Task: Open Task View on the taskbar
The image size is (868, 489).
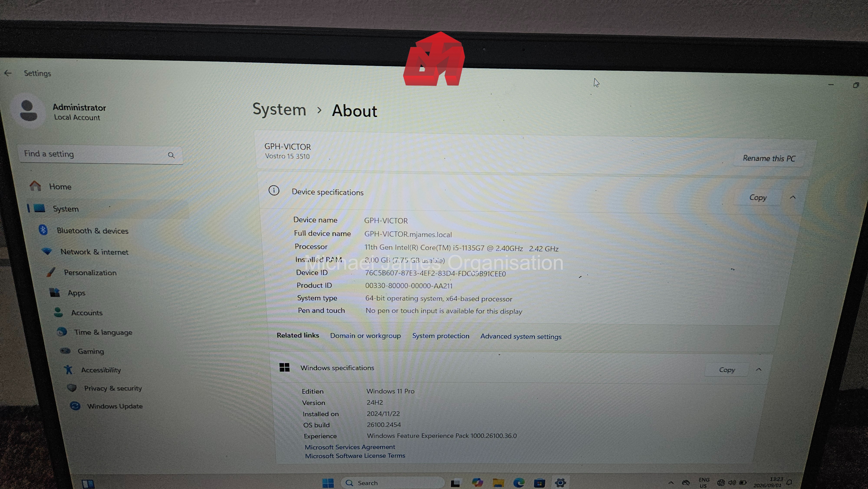Action: [x=455, y=483]
